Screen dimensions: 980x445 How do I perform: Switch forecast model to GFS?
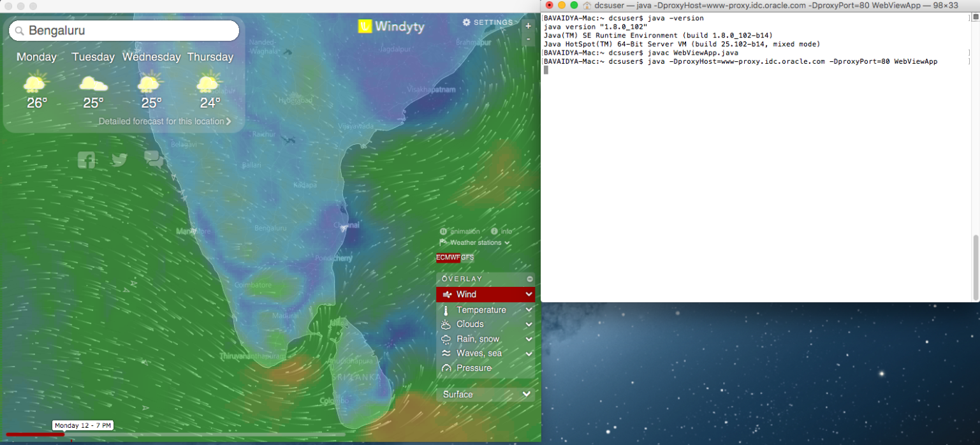click(468, 258)
